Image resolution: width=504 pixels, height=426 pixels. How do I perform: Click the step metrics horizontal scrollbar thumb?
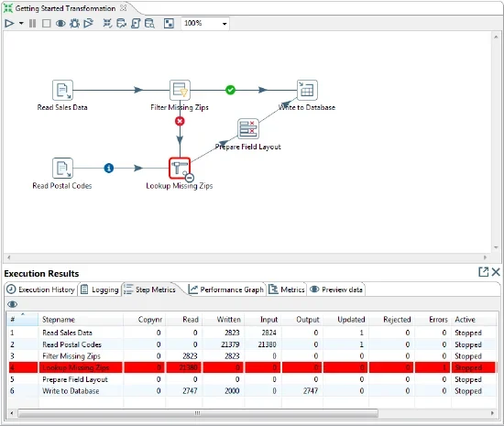click(x=198, y=413)
